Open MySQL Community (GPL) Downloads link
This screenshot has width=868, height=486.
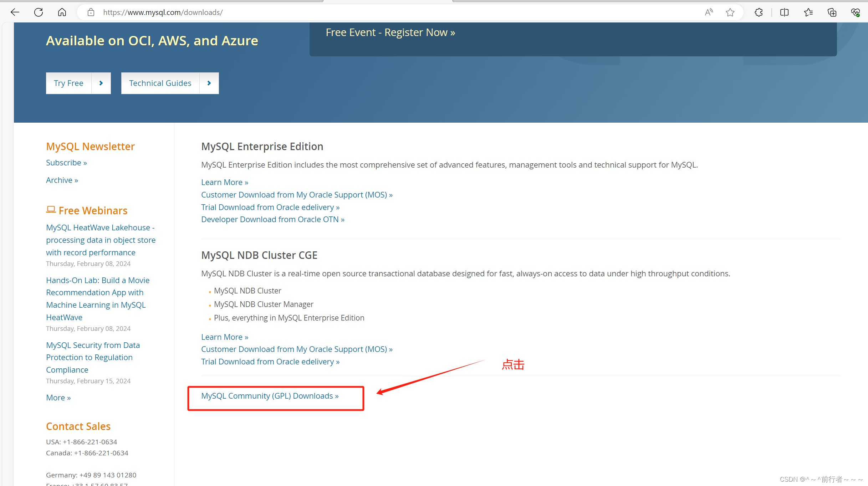270,396
